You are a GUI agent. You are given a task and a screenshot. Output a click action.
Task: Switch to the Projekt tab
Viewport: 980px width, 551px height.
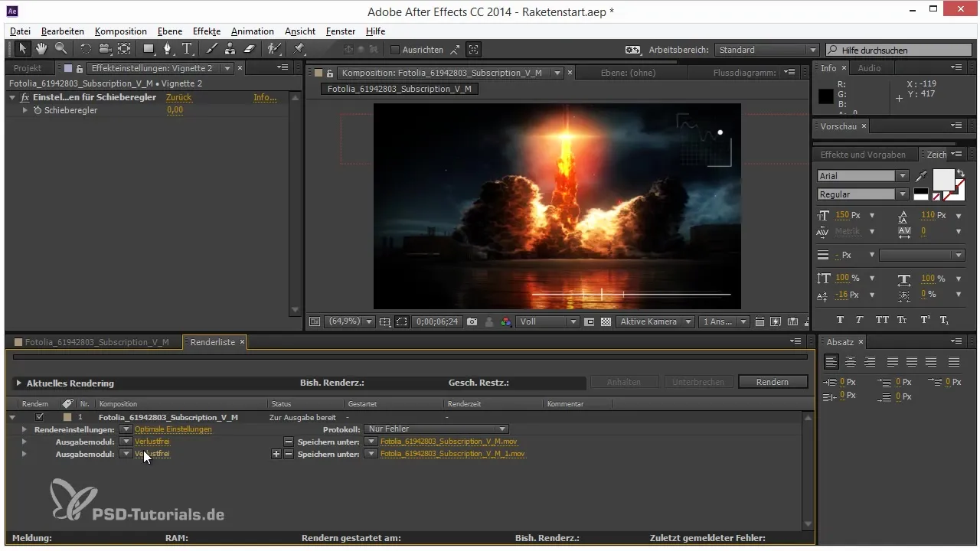click(x=28, y=68)
